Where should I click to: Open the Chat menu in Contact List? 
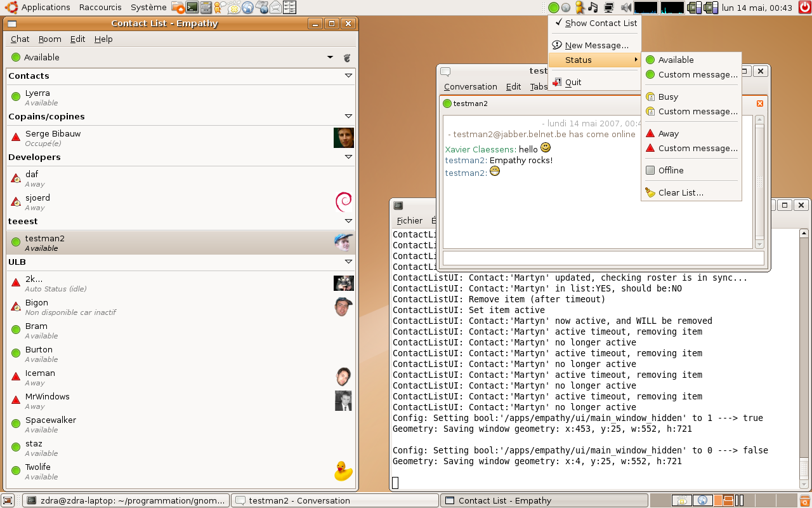click(x=20, y=39)
